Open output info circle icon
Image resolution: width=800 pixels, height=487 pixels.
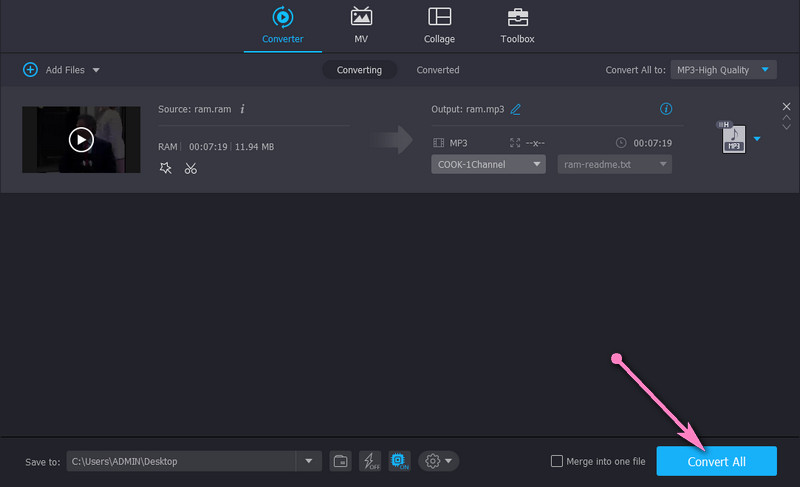click(x=666, y=109)
